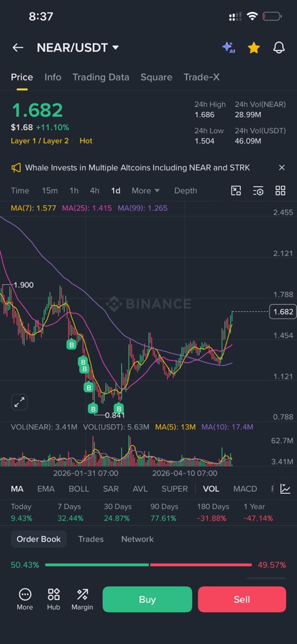Tap the 7 Days 32.44% performance

pos(70,513)
